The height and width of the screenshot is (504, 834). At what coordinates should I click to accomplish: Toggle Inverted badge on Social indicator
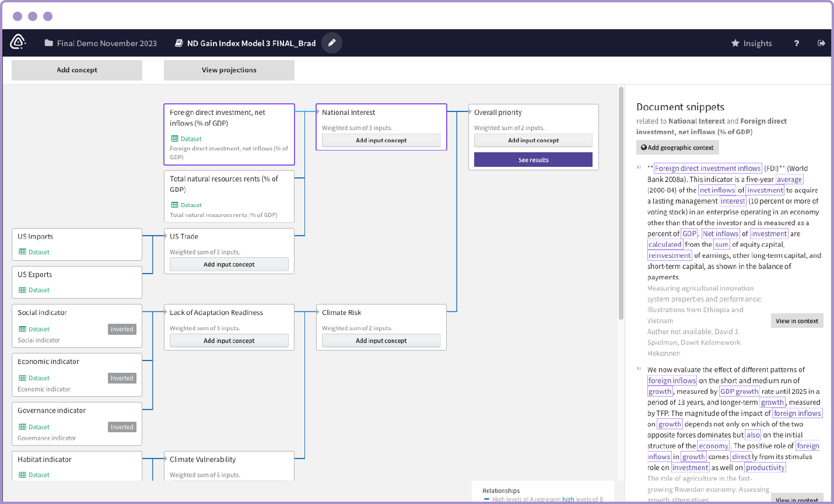pos(122,329)
